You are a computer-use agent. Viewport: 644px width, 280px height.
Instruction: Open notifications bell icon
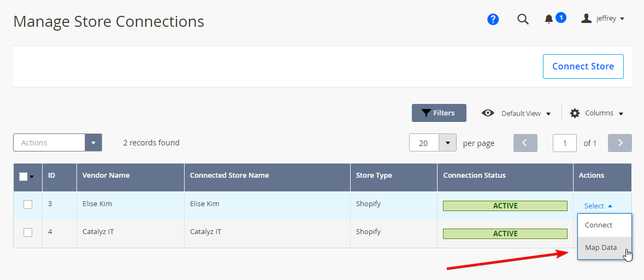(x=549, y=19)
